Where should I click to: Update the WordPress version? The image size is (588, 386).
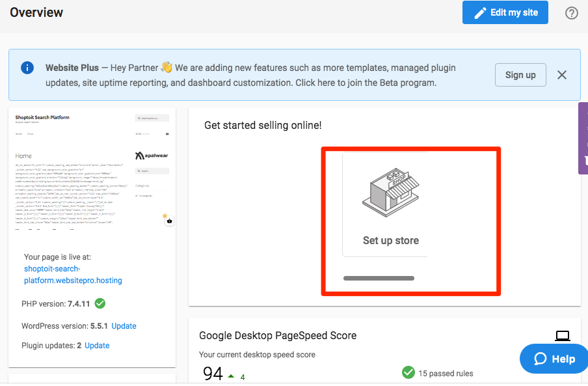[124, 326]
